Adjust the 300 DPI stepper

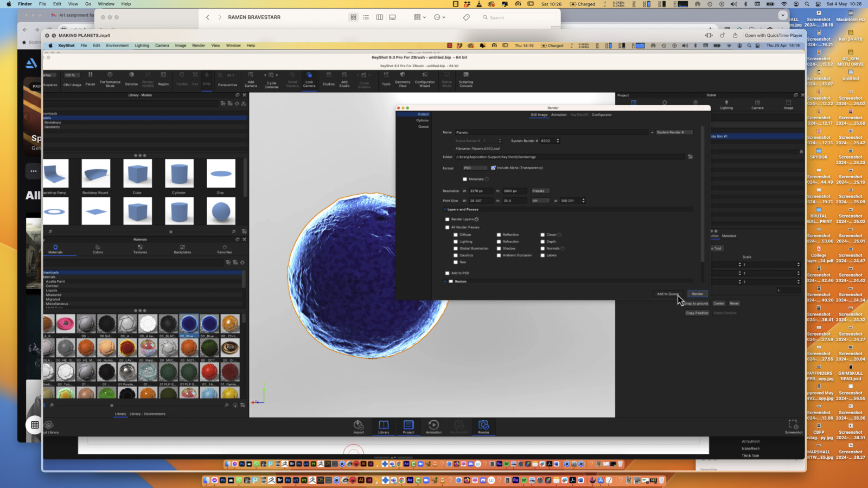click(x=583, y=201)
